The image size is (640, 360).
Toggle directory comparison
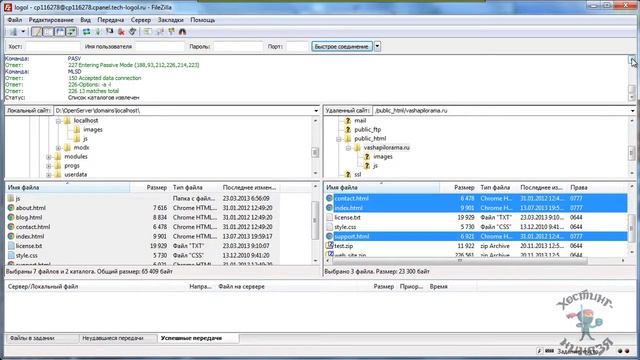click(x=160, y=31)
